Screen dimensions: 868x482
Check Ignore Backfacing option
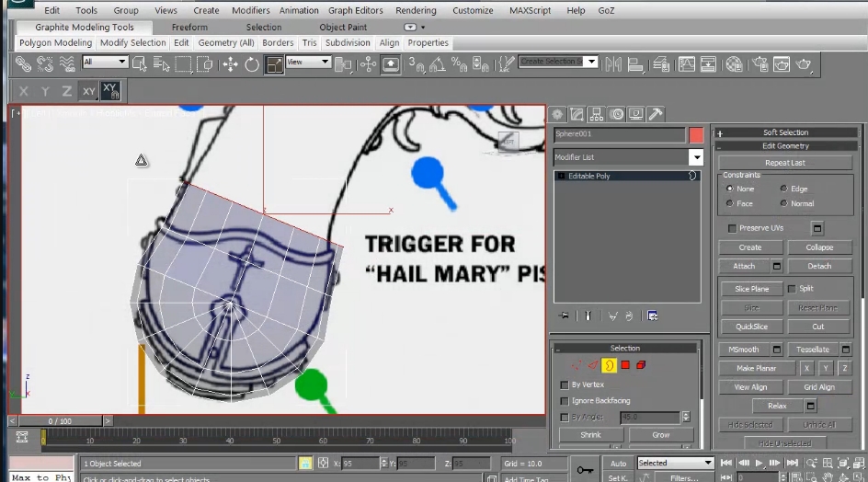click(x=565, y=400)
